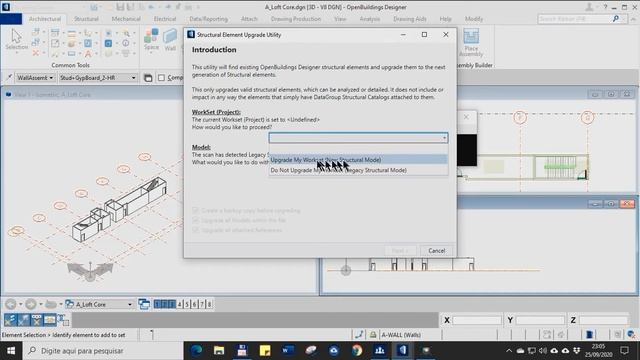Toggle the Comp checkbox in tool settings
Image resolution: width=640 pixels, height=360 pixels.
coord(162,78)
